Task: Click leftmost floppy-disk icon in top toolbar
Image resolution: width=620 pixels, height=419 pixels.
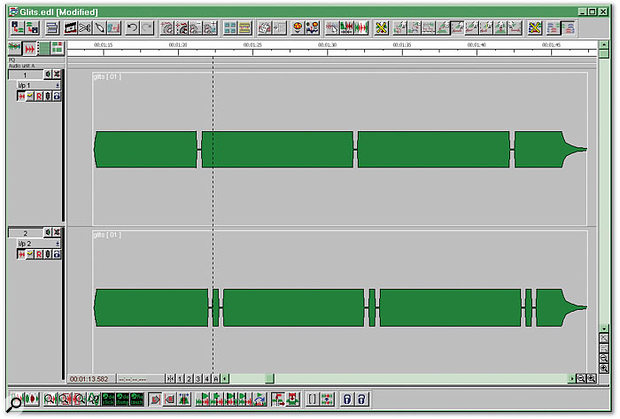Action: [x=17, y=28]
